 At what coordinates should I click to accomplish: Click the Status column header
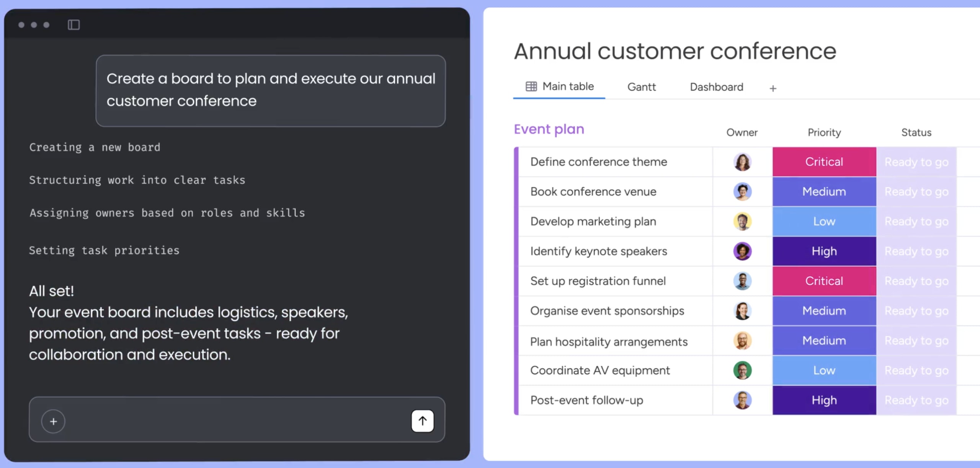coord(916,132)
